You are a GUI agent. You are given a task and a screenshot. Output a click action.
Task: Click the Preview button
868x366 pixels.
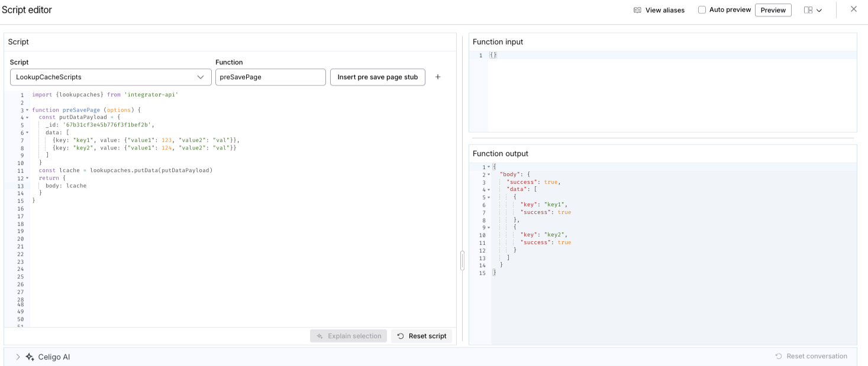pyautogui.click(x=773, y=9)
